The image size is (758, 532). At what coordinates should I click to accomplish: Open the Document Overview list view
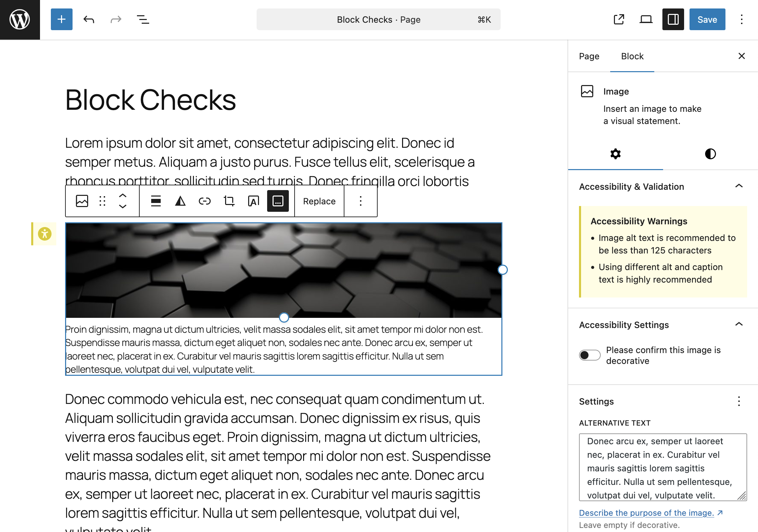pos(142,19)
